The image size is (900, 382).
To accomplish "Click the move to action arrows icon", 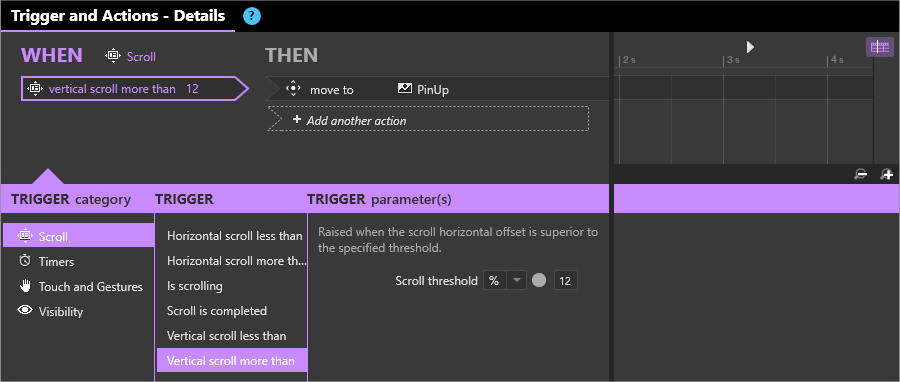I will coord(293,89).
